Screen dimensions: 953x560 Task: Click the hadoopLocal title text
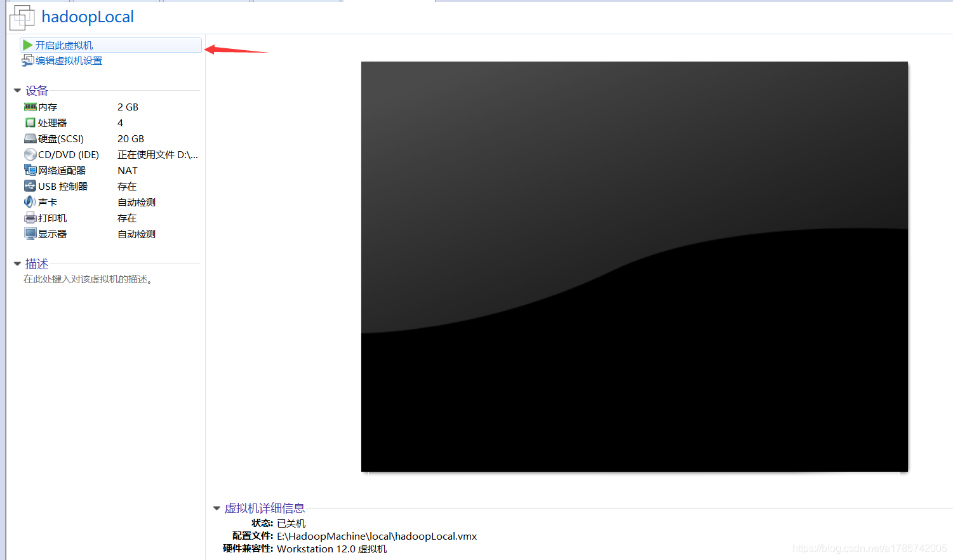coord(88,17)
